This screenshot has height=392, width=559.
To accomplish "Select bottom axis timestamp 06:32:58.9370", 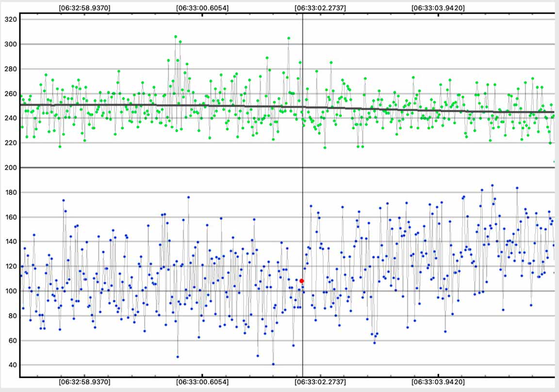I will (x=84, y=382).
